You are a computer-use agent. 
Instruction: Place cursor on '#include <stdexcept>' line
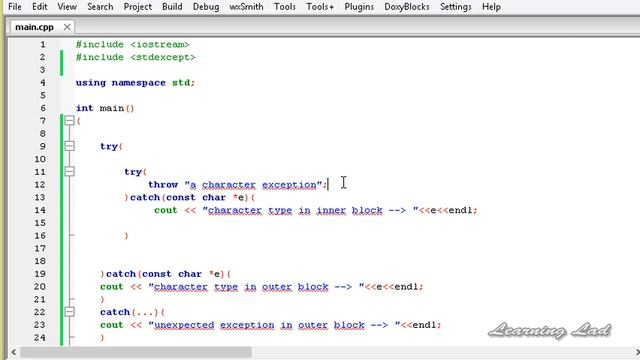[x=136, y=57]
